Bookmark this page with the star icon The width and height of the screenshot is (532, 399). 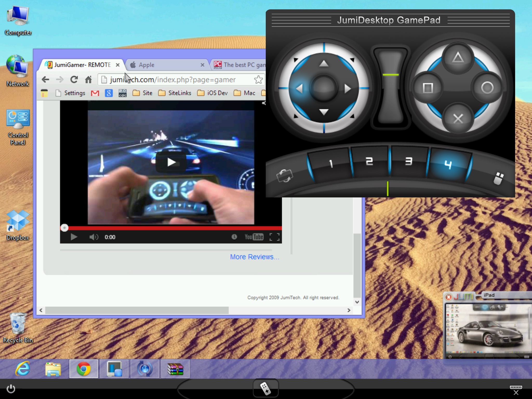point(258,79)
